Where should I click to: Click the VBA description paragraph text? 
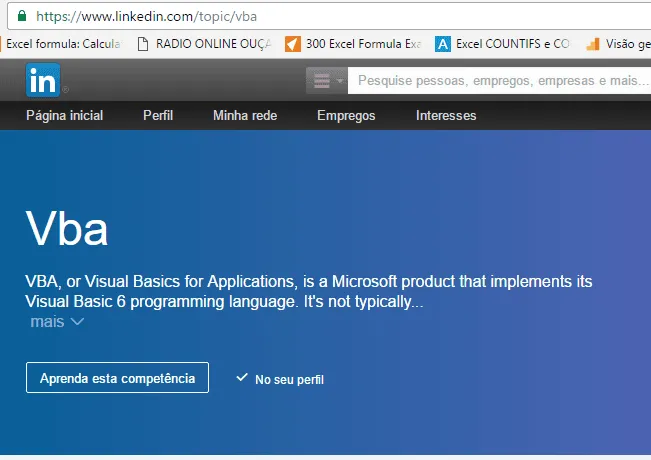[x=308, y=291]
